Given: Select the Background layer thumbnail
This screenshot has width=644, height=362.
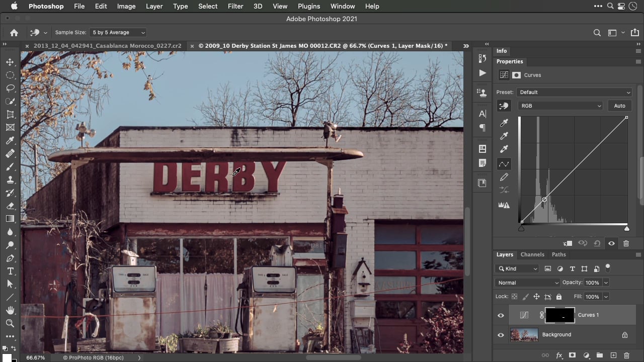Looking at the screenshot, I should pyautogui.click(x=524, y=335).
